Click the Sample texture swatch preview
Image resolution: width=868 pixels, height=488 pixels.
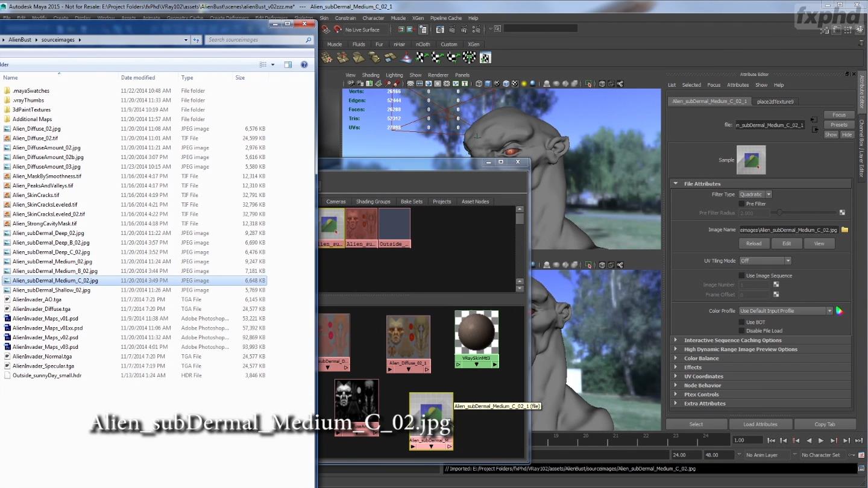[751, 160]
